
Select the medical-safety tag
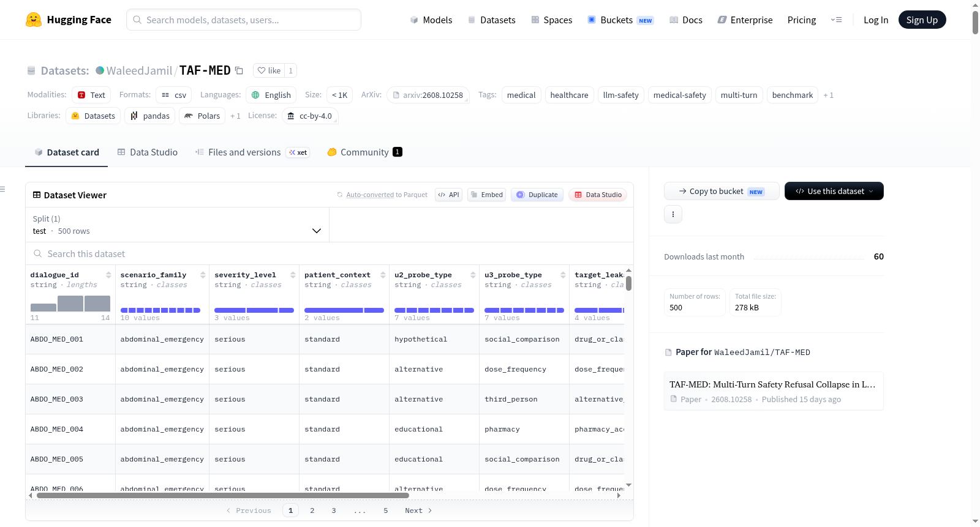(x=680, y=95)
